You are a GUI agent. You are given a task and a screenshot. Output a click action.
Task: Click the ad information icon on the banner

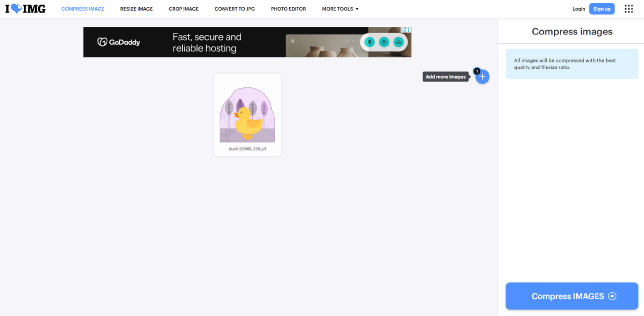coord(403,30)
